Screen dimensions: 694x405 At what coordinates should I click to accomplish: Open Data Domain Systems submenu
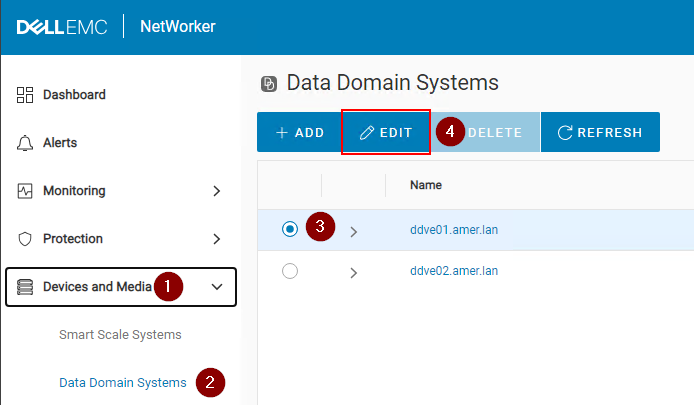(123, 382)
